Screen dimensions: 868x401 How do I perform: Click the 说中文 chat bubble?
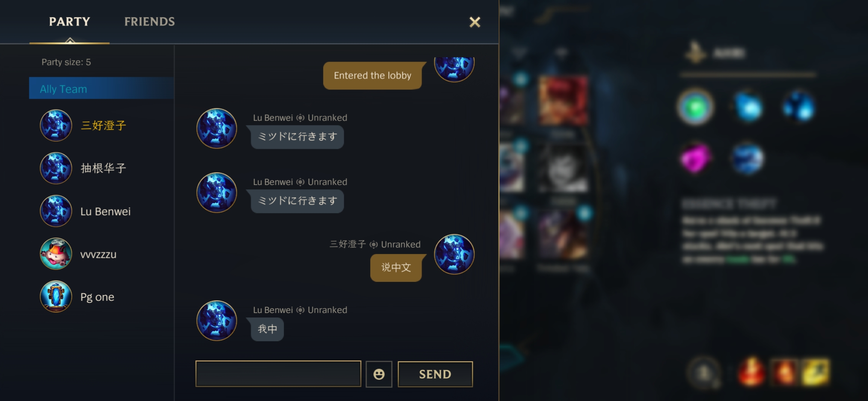tap(396, 268)
